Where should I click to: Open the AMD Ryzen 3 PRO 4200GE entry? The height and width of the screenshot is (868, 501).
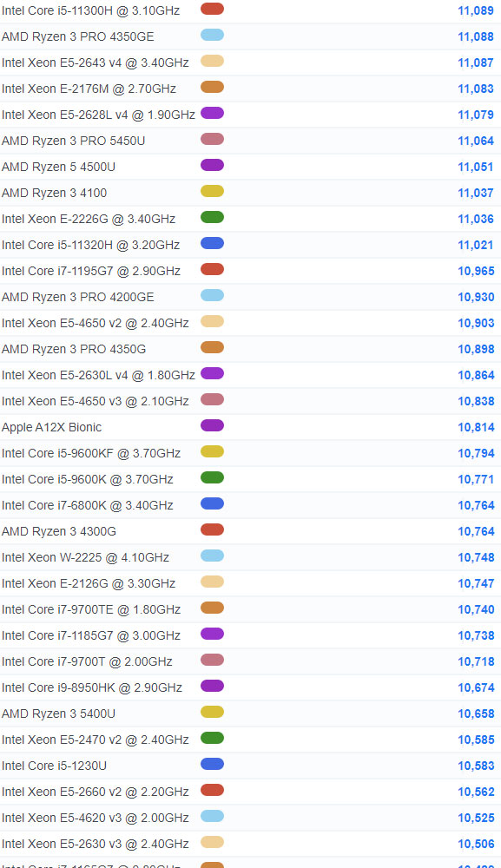pos(77,297)
